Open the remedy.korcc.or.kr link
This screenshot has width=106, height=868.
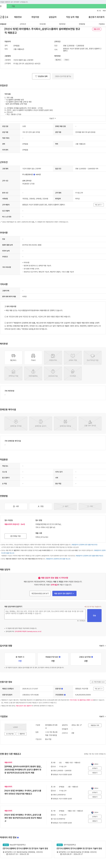tap(28, 631)
